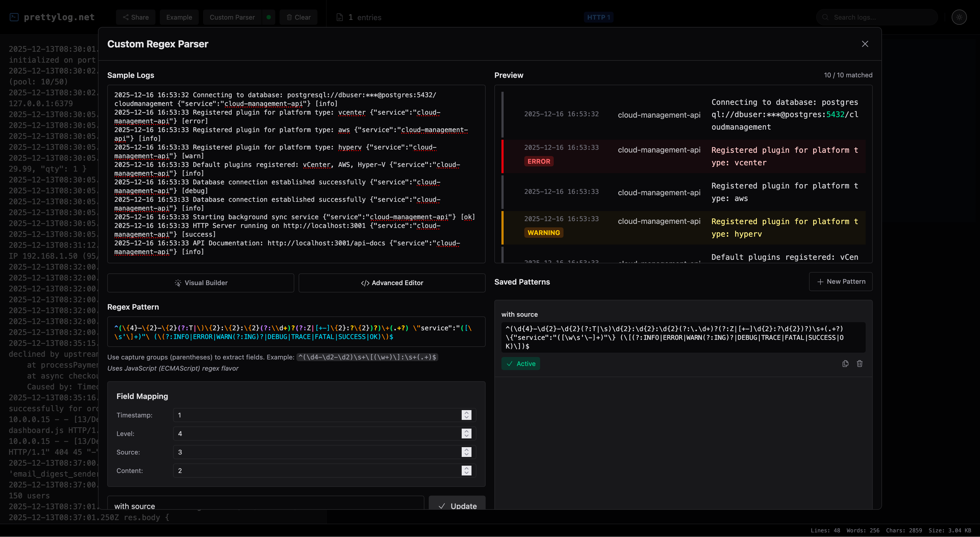Delete the saved 'with source' pattern
Image resolution: width=980 pixels, height=537 pixels.
click(860, 364)
